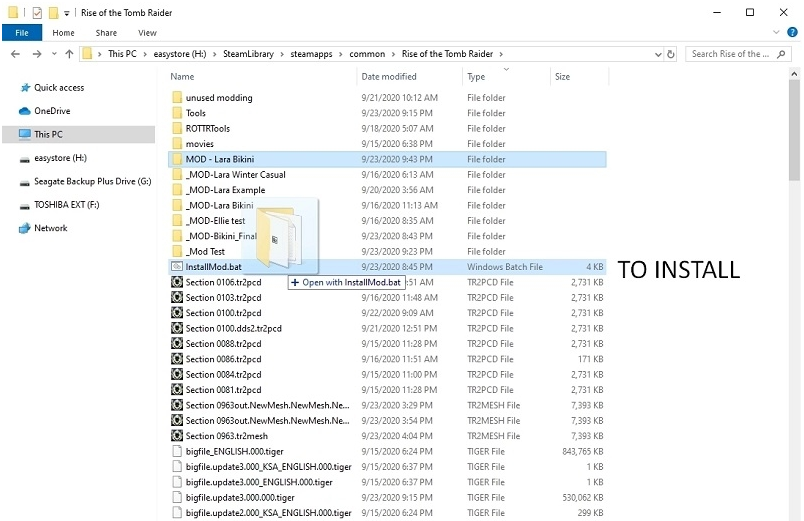Viewport: 804px width, 521px height.
Task: Click the Back navigation arrow
Action: coord(15,54)
